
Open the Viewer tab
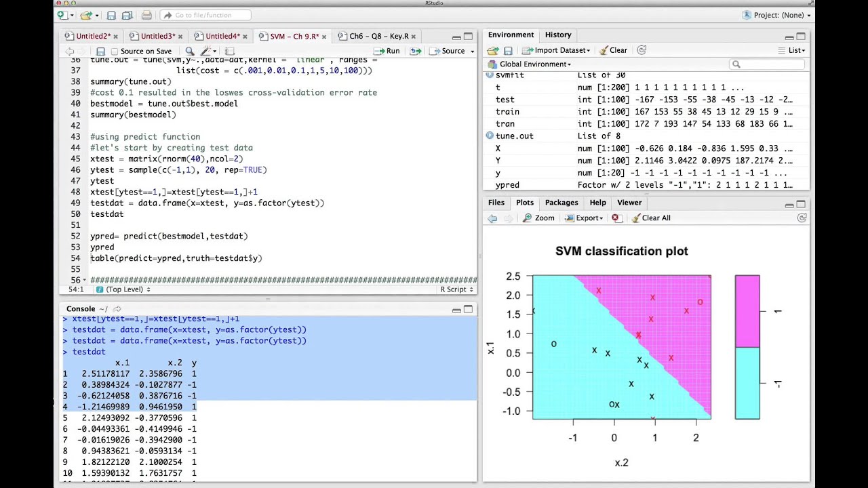click(x=629, y=202)
